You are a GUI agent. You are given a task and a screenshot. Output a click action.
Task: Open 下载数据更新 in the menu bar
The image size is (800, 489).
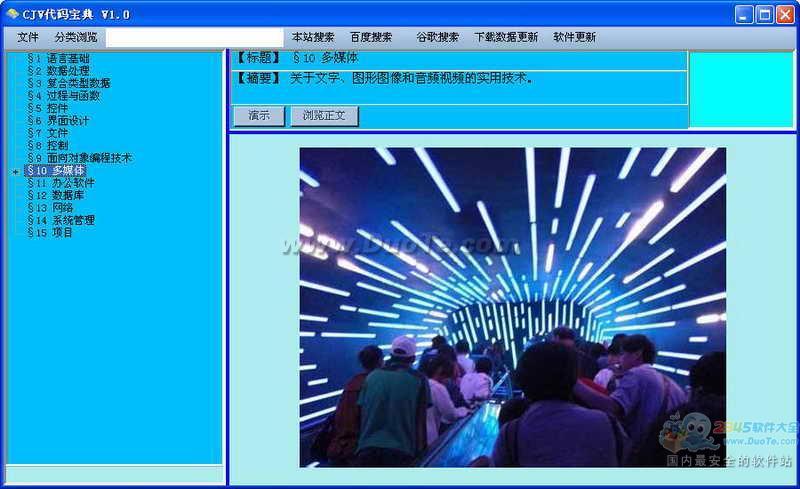(506, 37)
